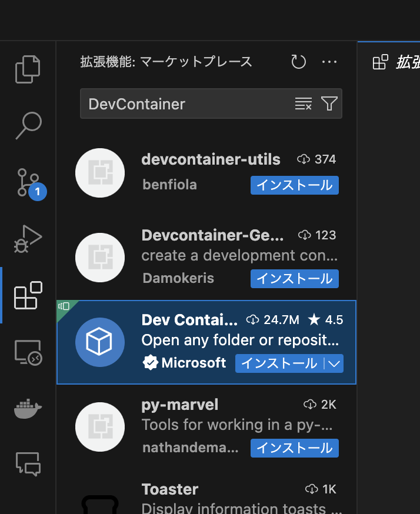Screen dimensions: 420x514
Task: Open the Chat view icon
Action: click(x=28, y=464)
